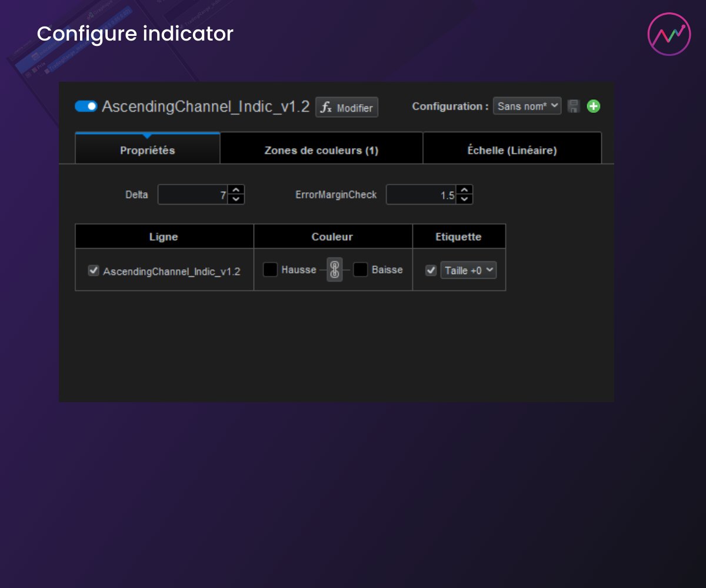
Task: Click the chain link icon between colors
Action: 335,270
